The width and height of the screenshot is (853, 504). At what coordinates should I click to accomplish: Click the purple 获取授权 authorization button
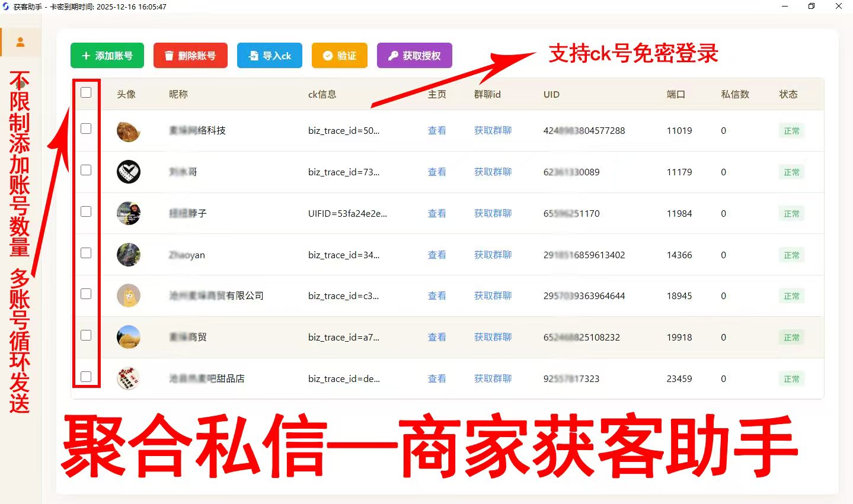pyautogui.click(x=414, y=56)
